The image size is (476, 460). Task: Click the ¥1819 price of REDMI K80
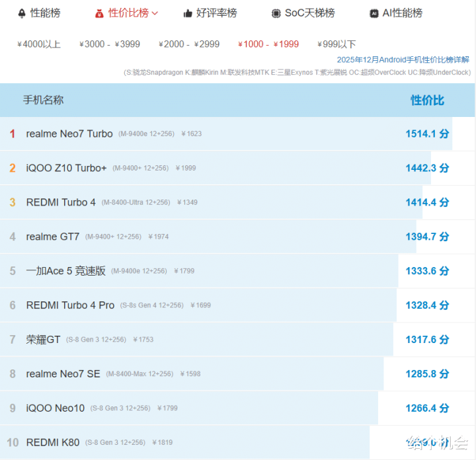[x=163, y=442]
